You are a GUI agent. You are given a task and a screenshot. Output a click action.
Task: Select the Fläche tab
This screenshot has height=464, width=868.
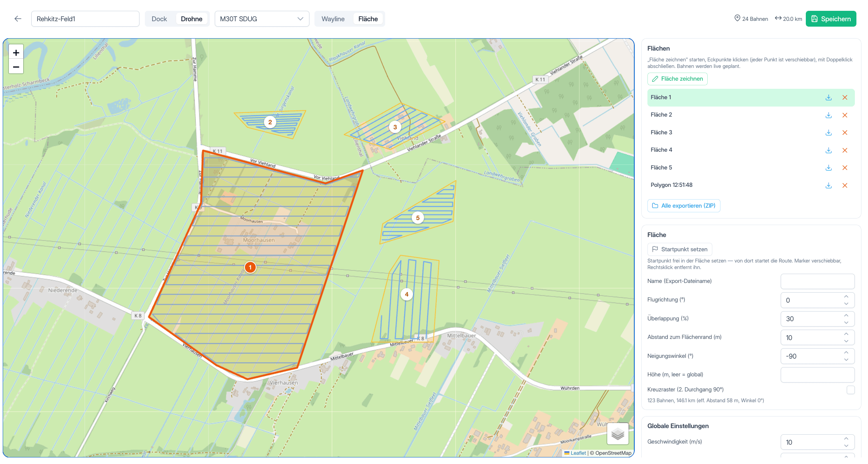click(368, 19)
